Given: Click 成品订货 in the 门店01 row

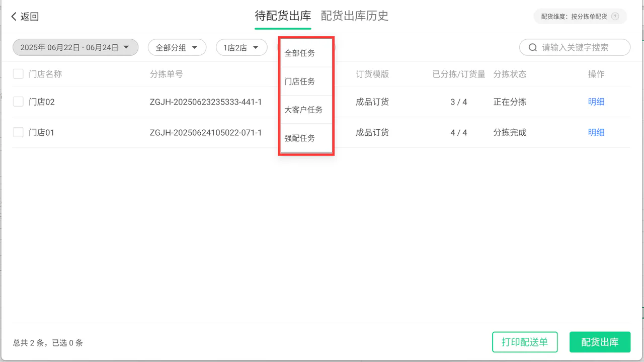Looking at the screenshot, I should pyautogui.click(x=372, y=133).
